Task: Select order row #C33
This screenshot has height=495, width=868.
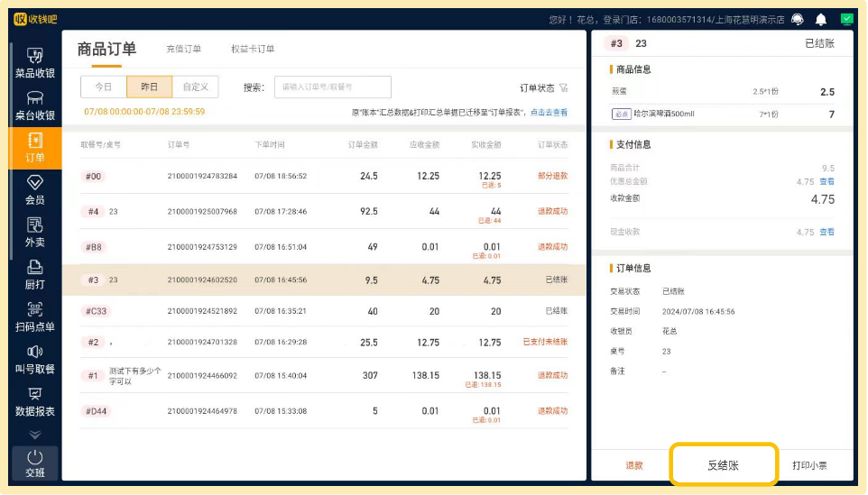Action: (x=324, y=311)
